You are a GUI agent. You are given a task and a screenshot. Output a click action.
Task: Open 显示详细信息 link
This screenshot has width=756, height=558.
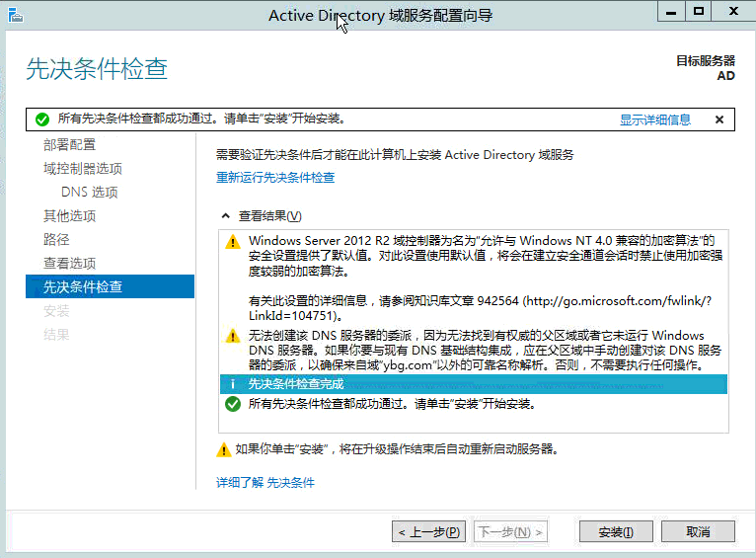pyautogui.click(x=654, y=120)
